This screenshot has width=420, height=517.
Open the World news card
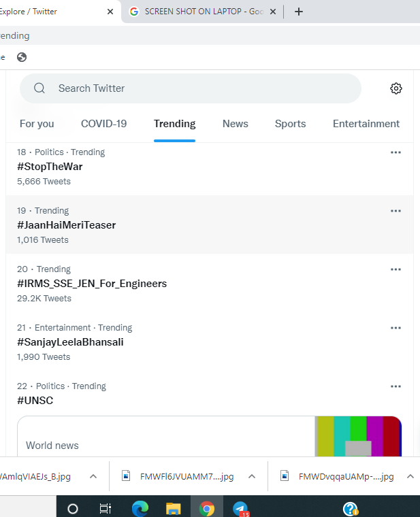[210, 437]
